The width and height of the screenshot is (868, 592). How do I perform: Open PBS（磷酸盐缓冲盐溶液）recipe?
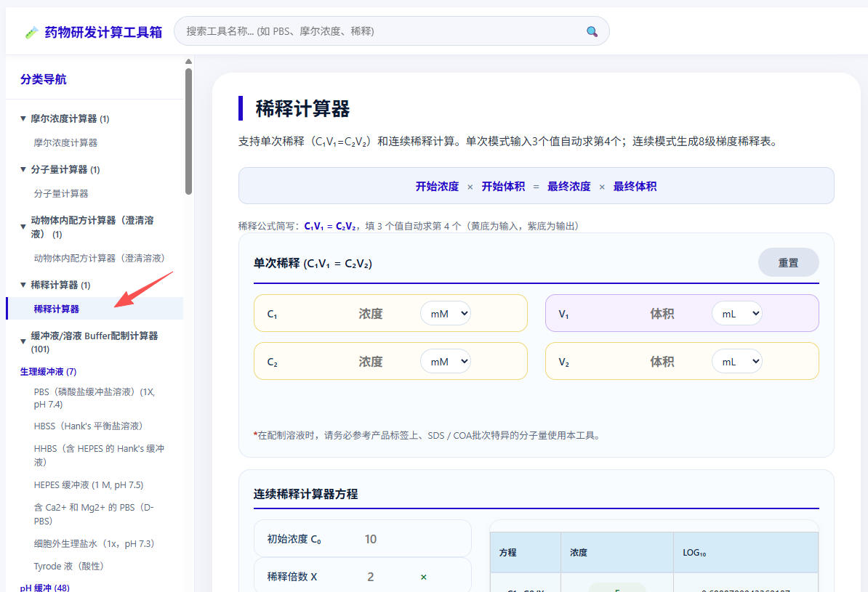click(x=94, y=398)
